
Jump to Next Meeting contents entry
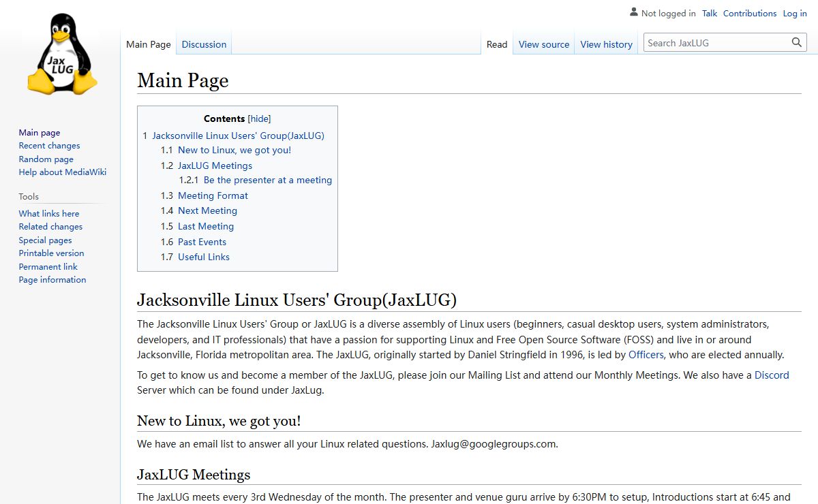207,211
